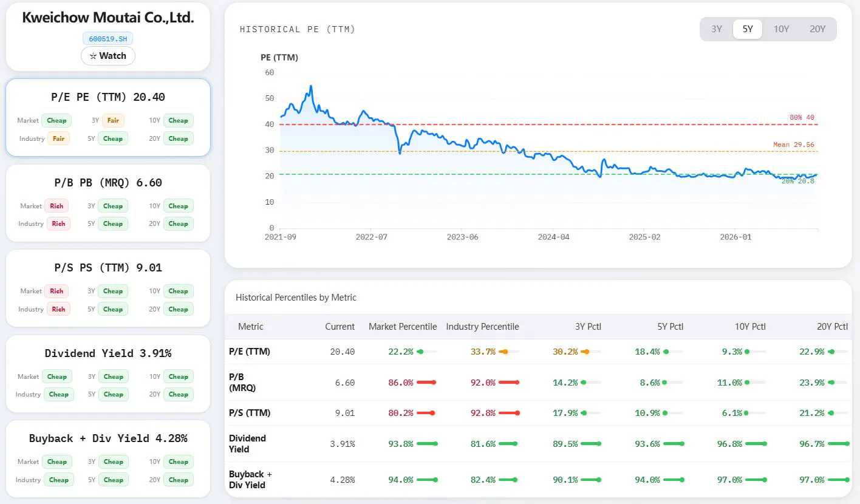Click the 96.7% value in the Dividend Yield row

[812, 444]
